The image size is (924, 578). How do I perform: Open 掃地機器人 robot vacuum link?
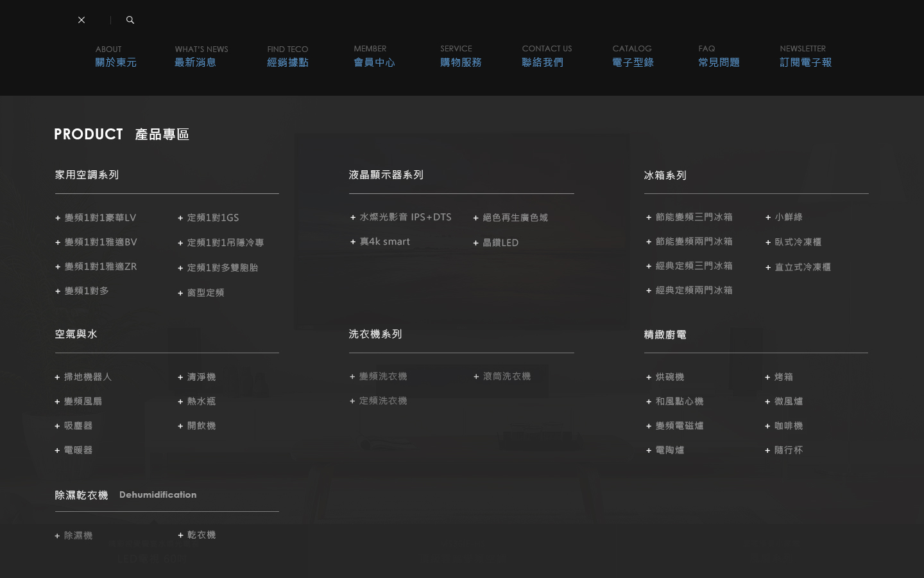pyautogui.click(x=88, y=377)
